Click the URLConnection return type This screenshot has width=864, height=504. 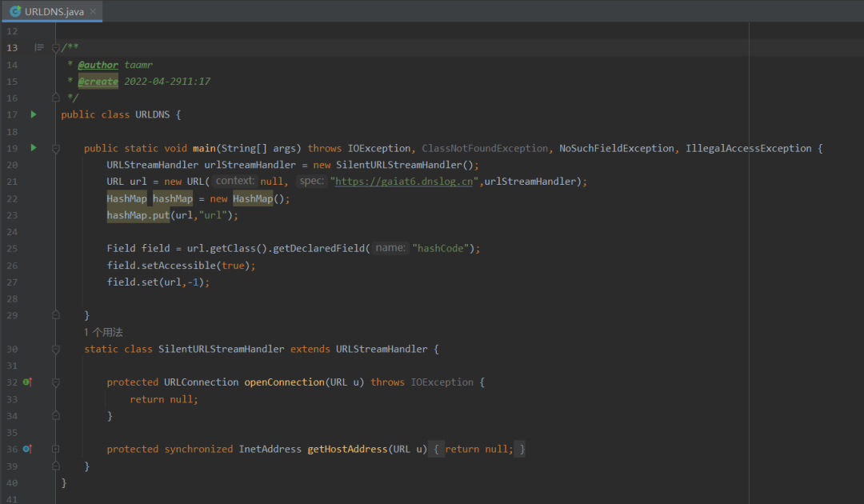[201, 382]
